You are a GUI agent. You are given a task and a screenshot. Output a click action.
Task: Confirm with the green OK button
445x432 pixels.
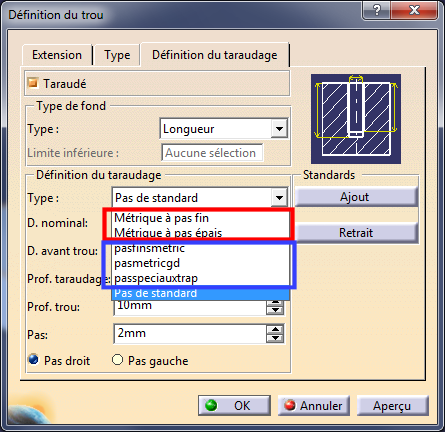234,406
